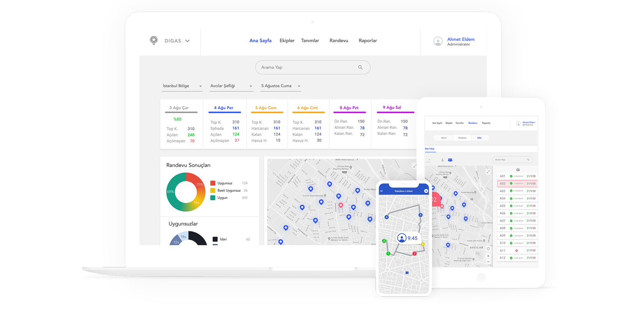Select the highlighted A02 row on tablet
The image size is (644, 310).
coord(518,184)
